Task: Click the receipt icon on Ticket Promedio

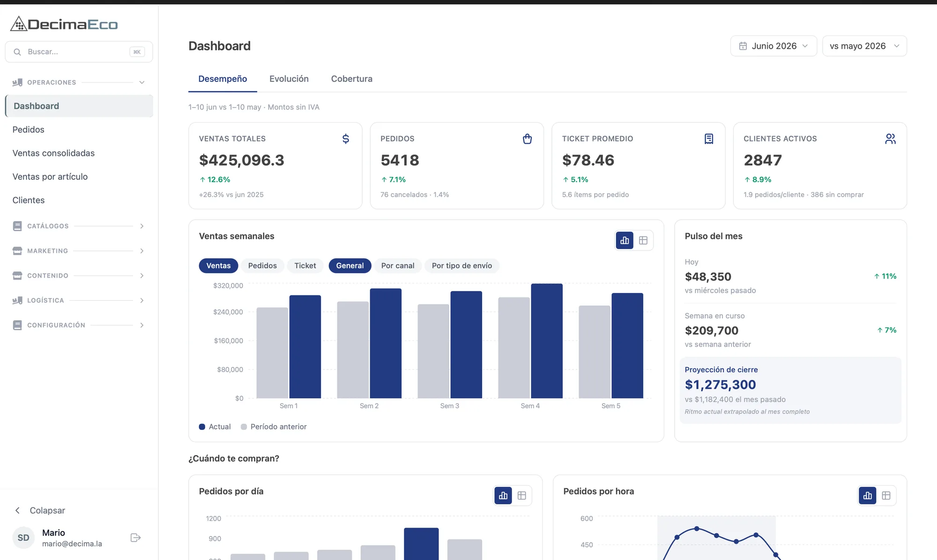Action: pos(709,139)
